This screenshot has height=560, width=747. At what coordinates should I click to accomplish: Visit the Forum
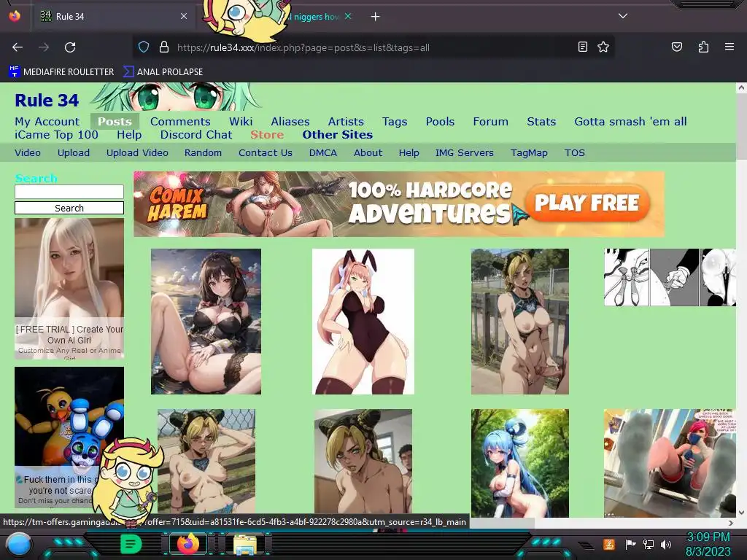tap(491, 122)
